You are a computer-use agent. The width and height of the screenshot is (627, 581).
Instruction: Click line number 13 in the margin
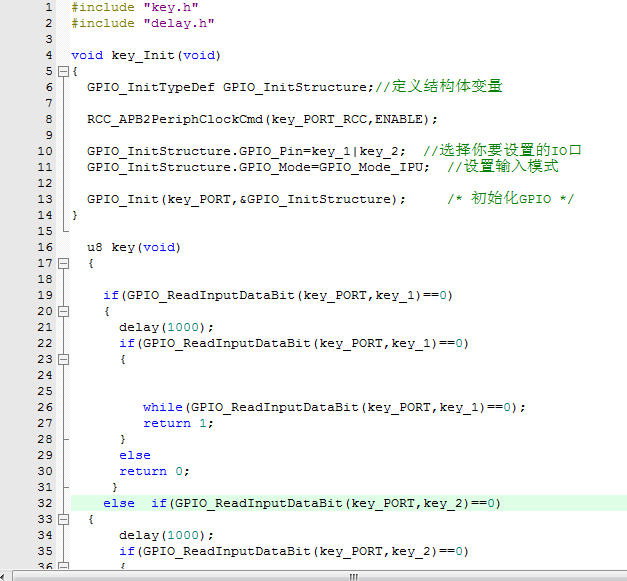click(45, 199)
